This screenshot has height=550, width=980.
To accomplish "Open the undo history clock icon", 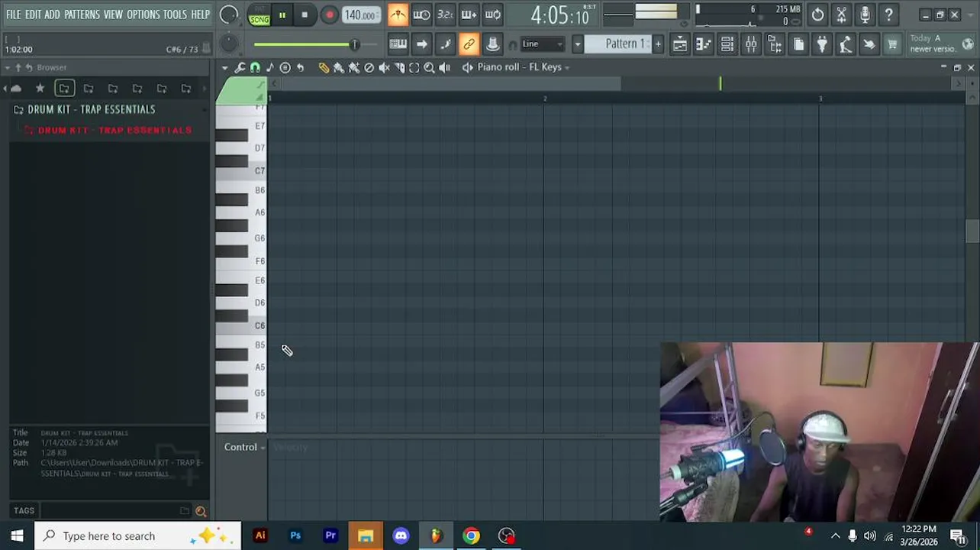I will click(817, 15).
